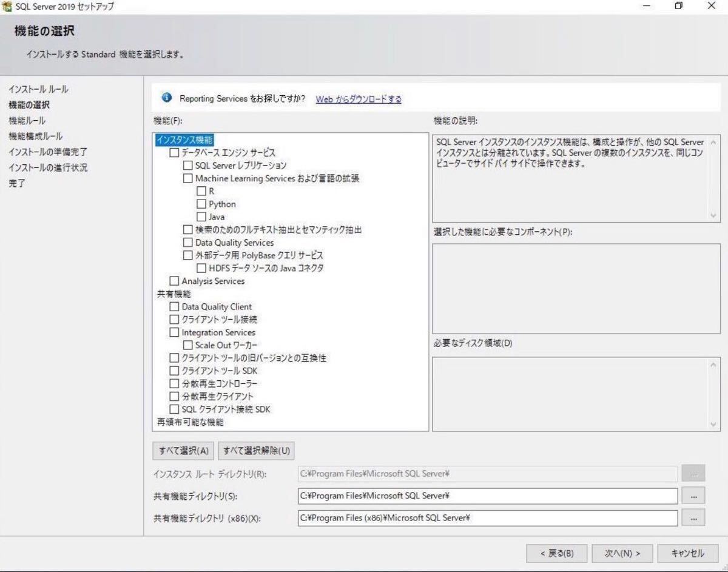
Task: Click すべて選択解除(U) button
Action: [x=257, y=451]
